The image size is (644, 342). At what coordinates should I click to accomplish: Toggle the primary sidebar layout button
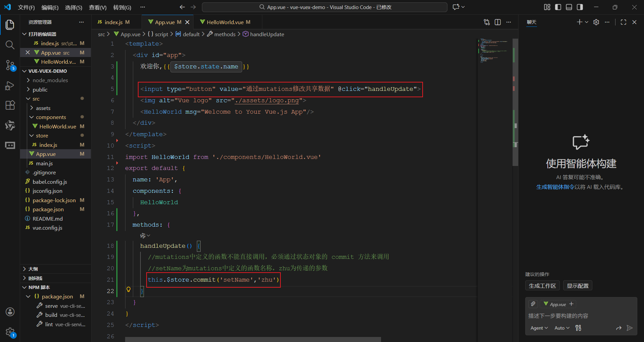point(558,7)
